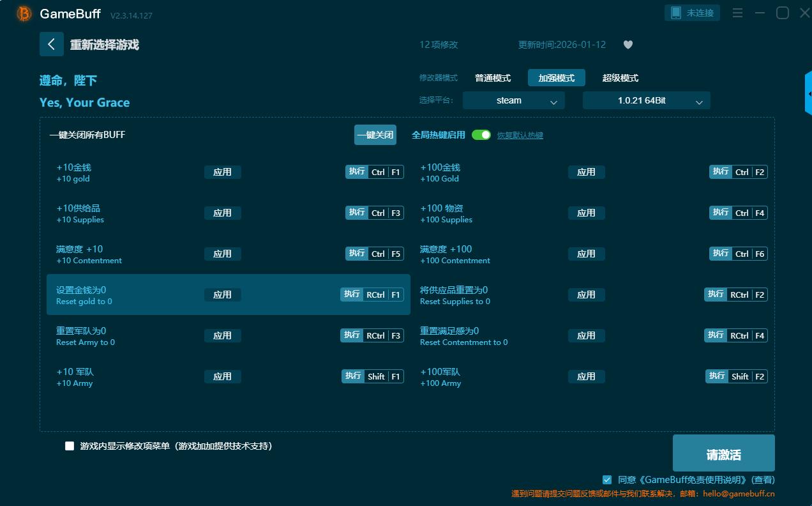Apply +100军队 cheat
This screenshot has height=506, width=812.
pos(587,376)
